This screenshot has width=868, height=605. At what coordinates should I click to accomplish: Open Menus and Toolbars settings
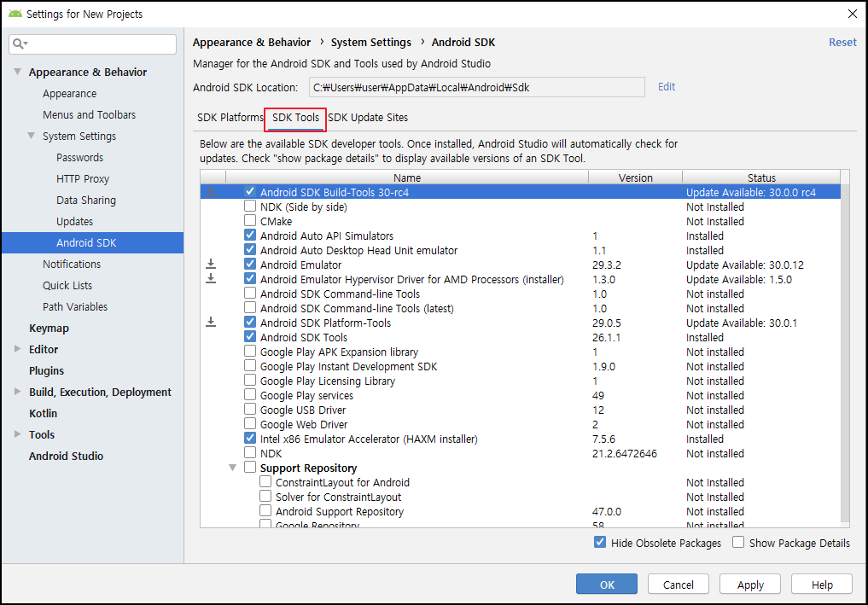[89, 114]
